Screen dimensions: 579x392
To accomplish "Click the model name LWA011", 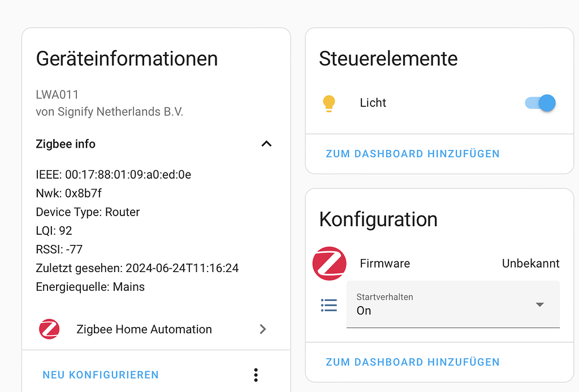I will click(57, 94).
